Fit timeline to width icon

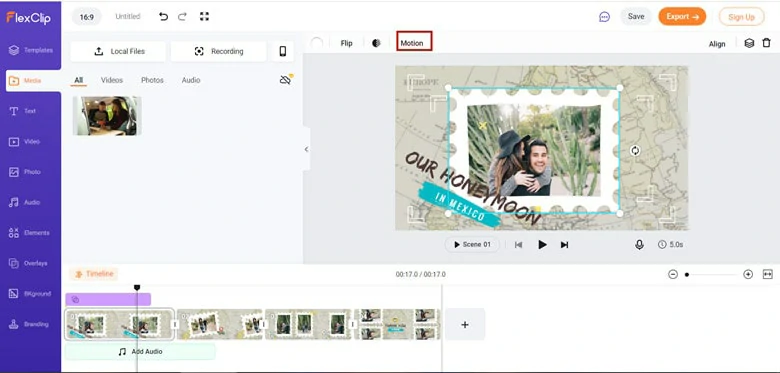tap(768, 274)
